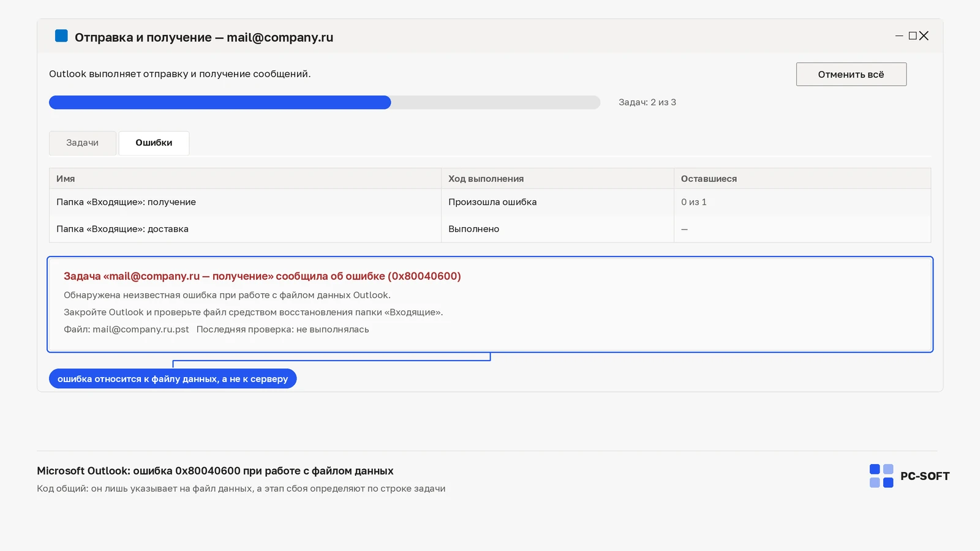Click the Оставшиеся column header
Viewport: 980px width, 551px height.
click(x=802, y=179)
